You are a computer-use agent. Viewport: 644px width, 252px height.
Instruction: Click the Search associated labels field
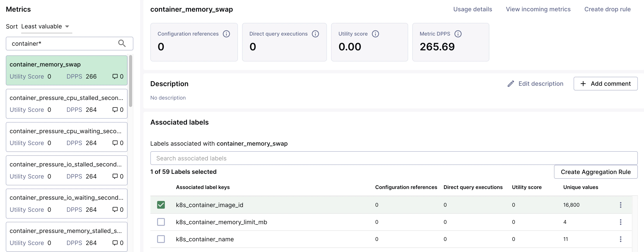394,158
